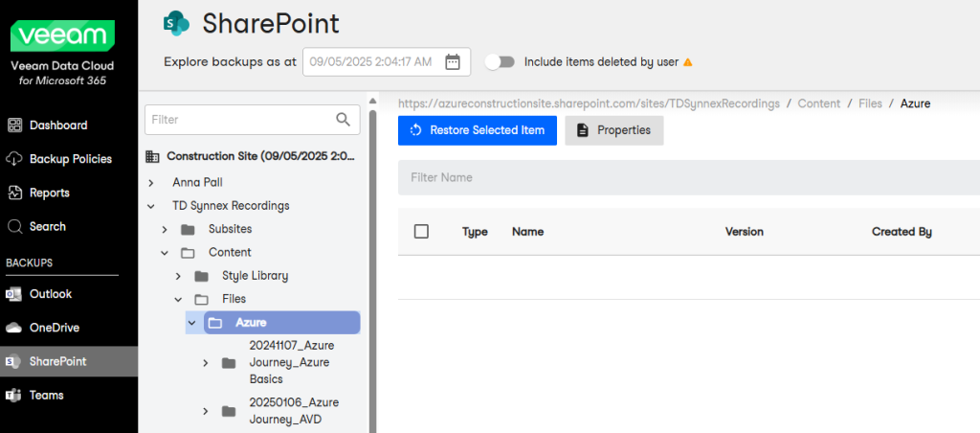Image resolution: width=980 pixels, height=433 pixels.
Task: Click the Version column header
Action: pos(745,232)
